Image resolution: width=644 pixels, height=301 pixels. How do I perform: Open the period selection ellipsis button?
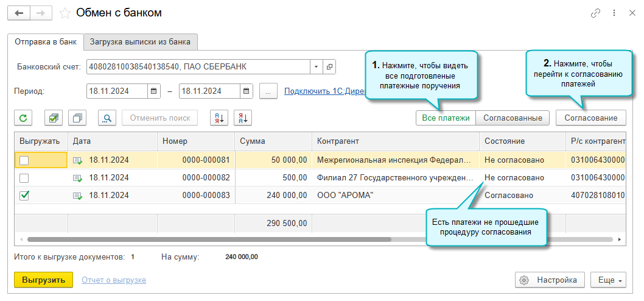268,91
